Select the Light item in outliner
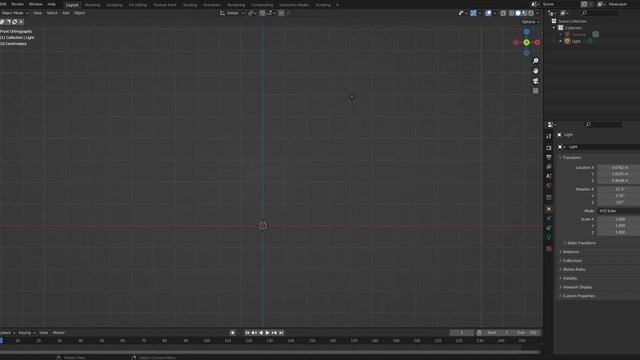The image size is (640, 360). (576, 41)
